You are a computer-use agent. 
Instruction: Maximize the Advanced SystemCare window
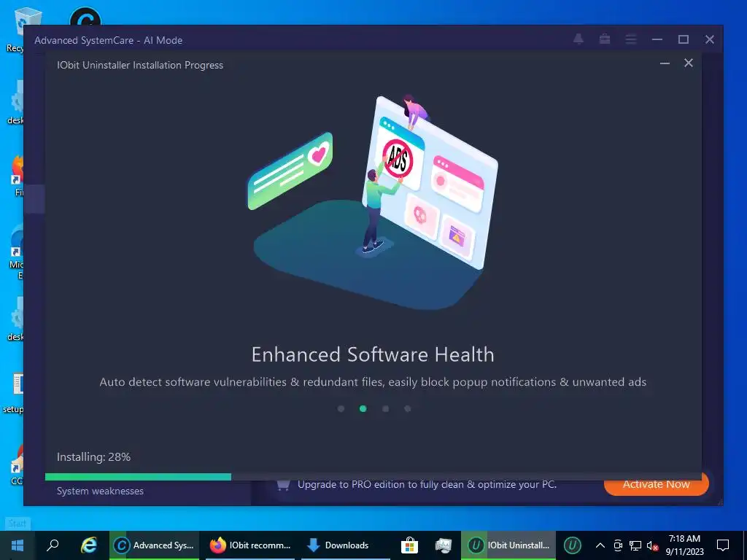pyautogui.click(x=683, y=39)
